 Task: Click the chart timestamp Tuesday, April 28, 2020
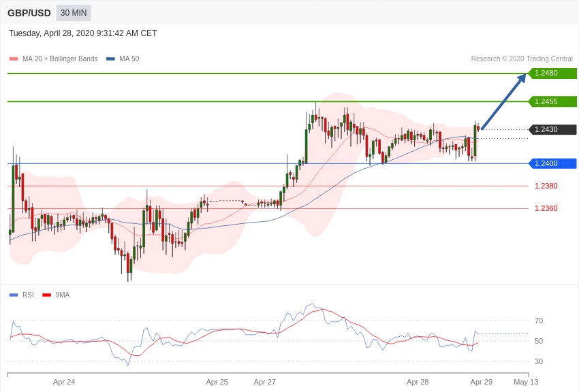[x=82, y=33]
